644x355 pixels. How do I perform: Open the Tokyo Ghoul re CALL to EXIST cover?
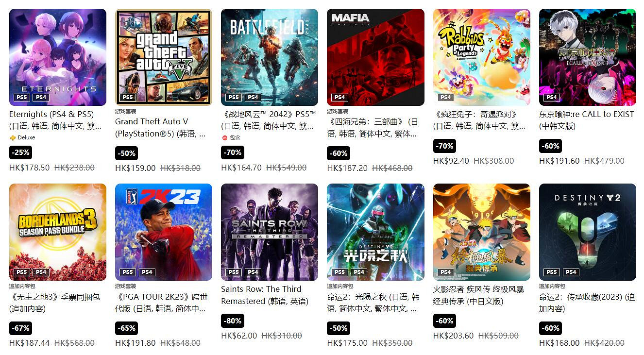(x=588, y=57)
